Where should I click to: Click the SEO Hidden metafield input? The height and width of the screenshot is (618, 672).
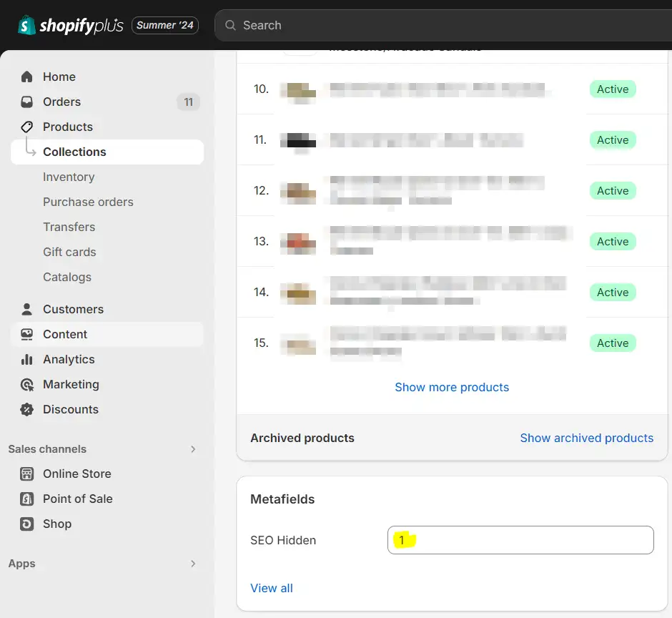click(x=520, y=540)
